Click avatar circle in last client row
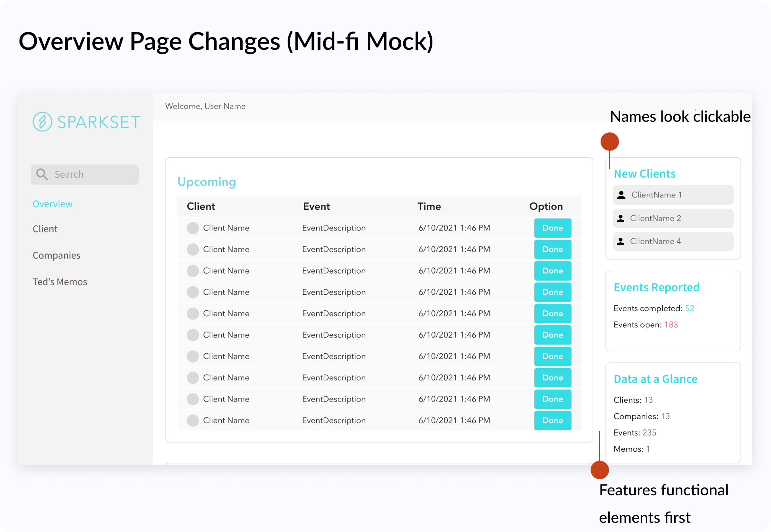 pos(193,421)
